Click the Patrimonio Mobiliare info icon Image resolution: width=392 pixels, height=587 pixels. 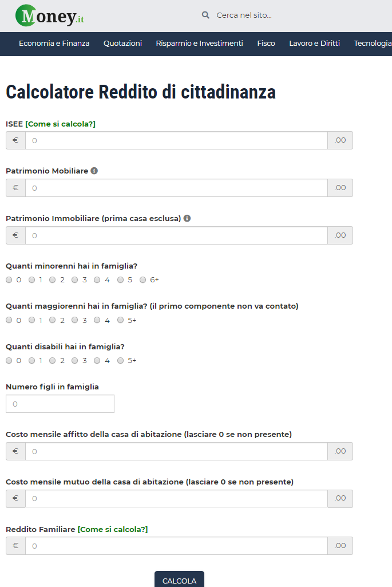click(94, 171)
